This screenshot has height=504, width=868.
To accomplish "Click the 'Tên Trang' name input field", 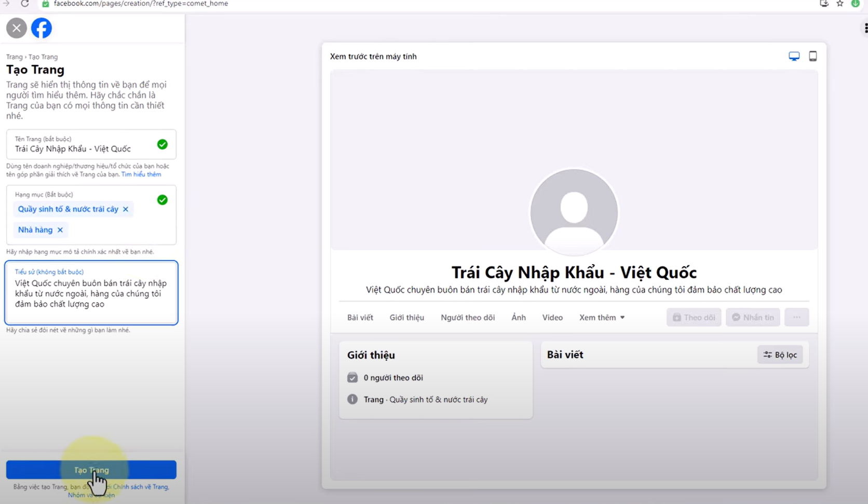I will [83, 148].
